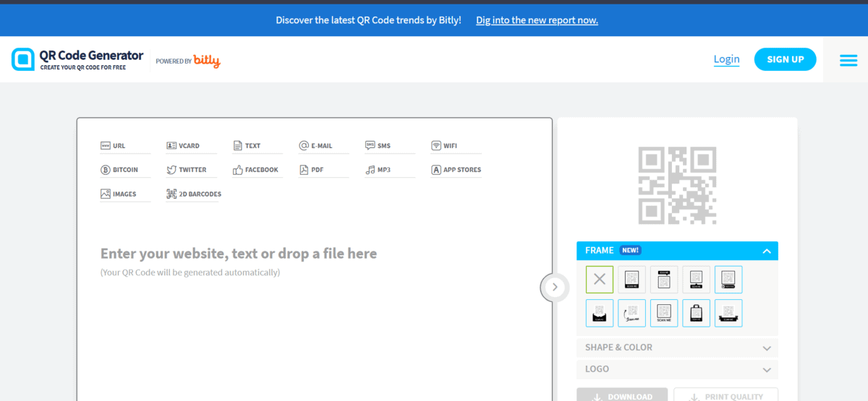The image size is (868, 401).
Task: Expand the Logo section
Action: [676, 369]
